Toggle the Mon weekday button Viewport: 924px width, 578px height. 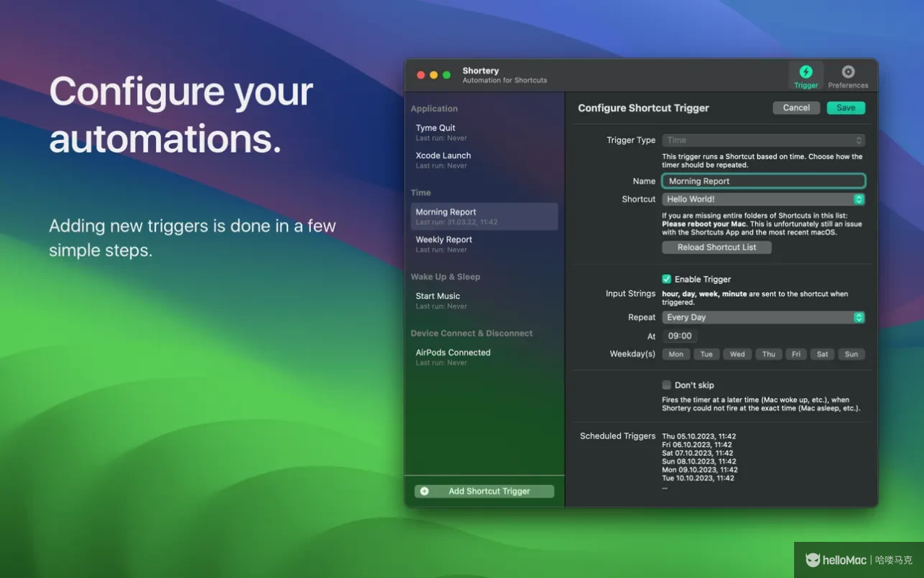(x=676, y=354)
